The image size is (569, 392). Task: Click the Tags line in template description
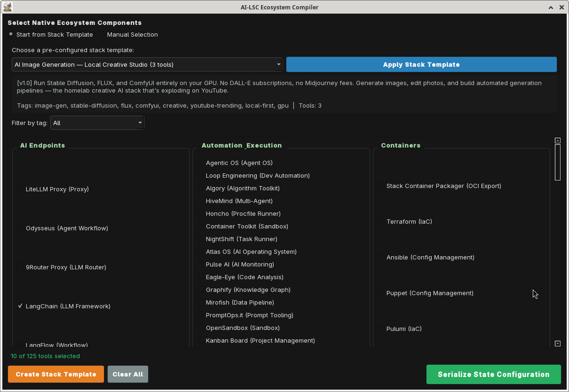(169, 106)
